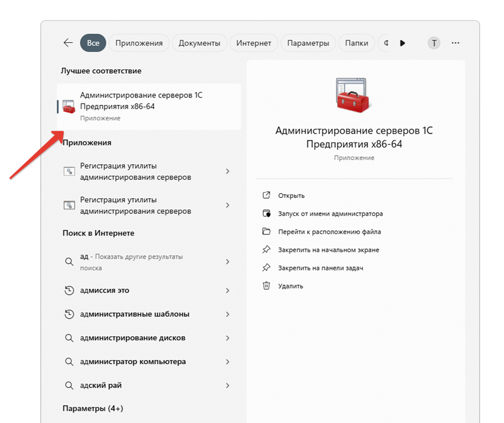Choose 'Закрепить на начальном экране'
Screen dimensions: 504x423
(328, 250)
